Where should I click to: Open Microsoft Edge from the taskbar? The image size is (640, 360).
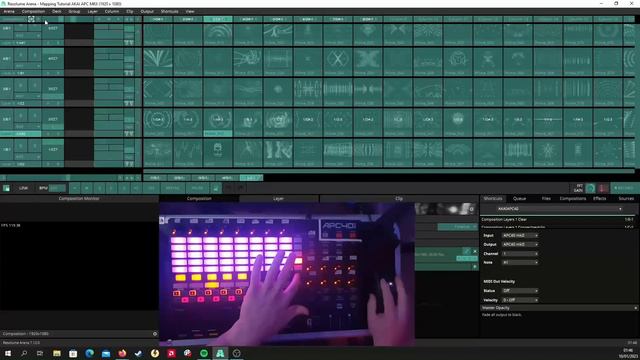(89, 353)
